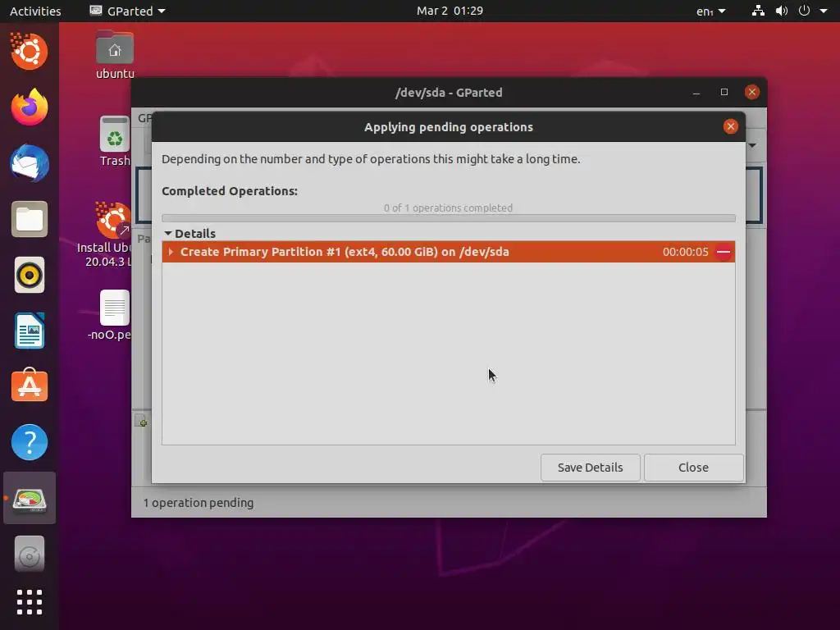Open Ubuntu Software from the dock

click(30, 386)
